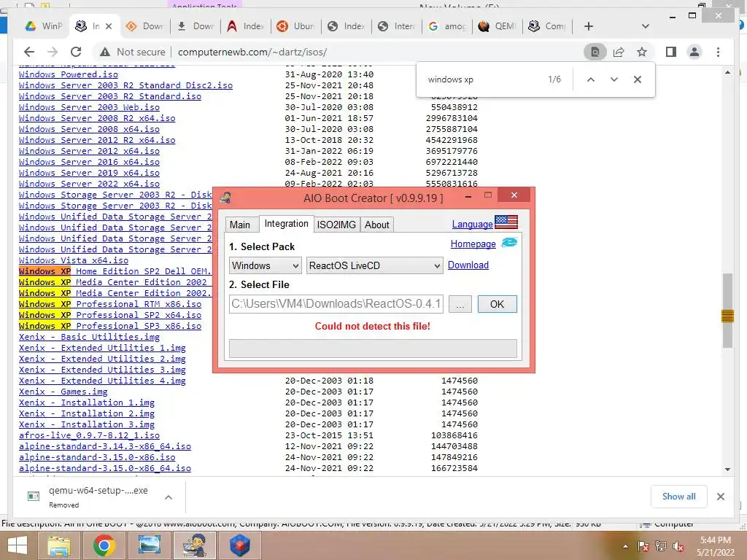Select the Integration tab
This screenshot has height=560, width=747.
[286, 224]
